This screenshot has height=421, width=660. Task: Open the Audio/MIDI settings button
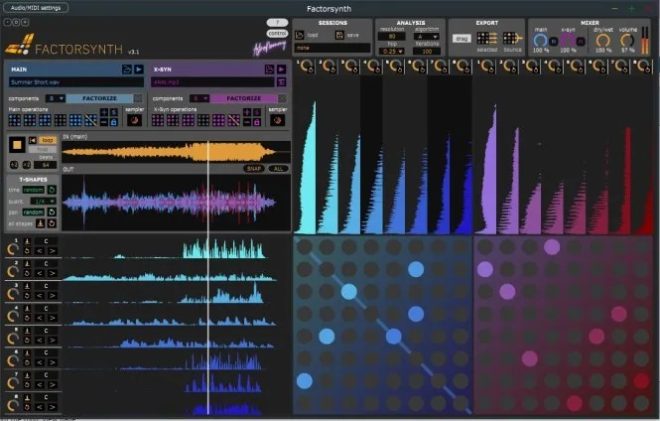(x=36, y=8)
